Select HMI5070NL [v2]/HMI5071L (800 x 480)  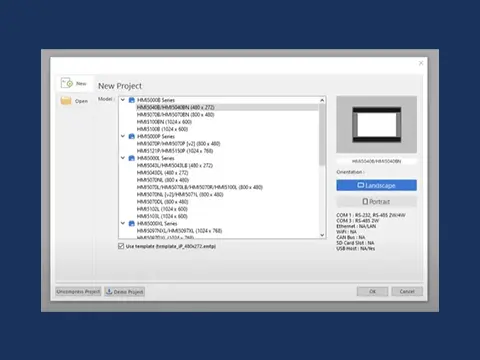180,195
